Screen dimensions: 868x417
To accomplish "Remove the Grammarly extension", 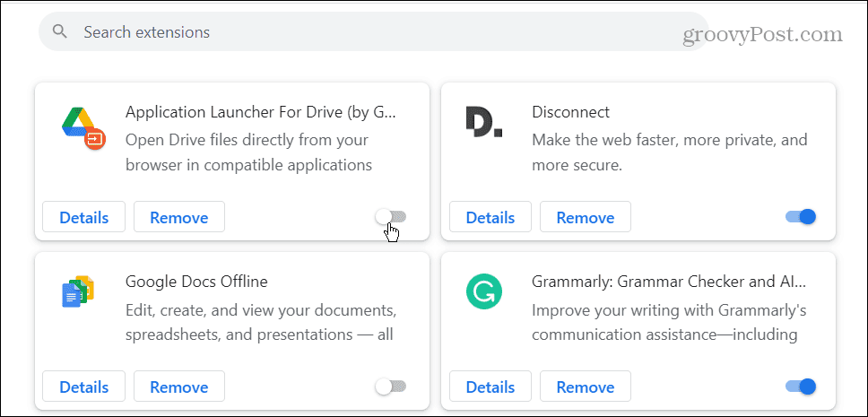I will click(586, 387).
